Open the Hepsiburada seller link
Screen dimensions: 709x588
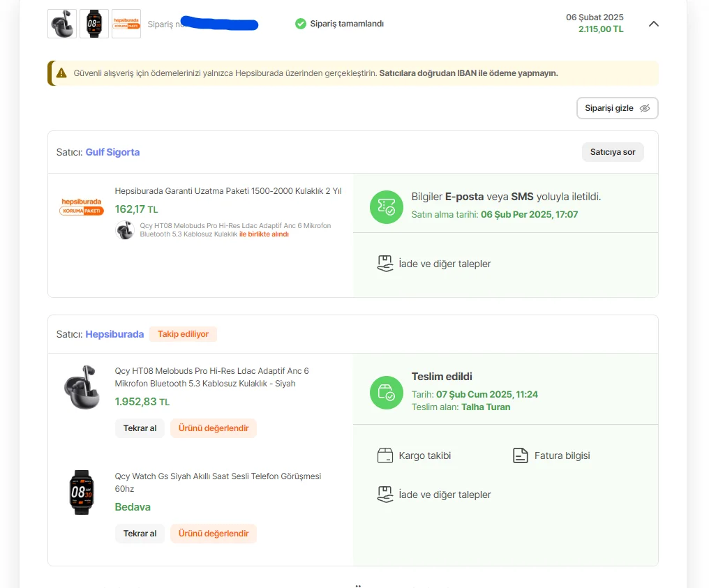point(114,334)
